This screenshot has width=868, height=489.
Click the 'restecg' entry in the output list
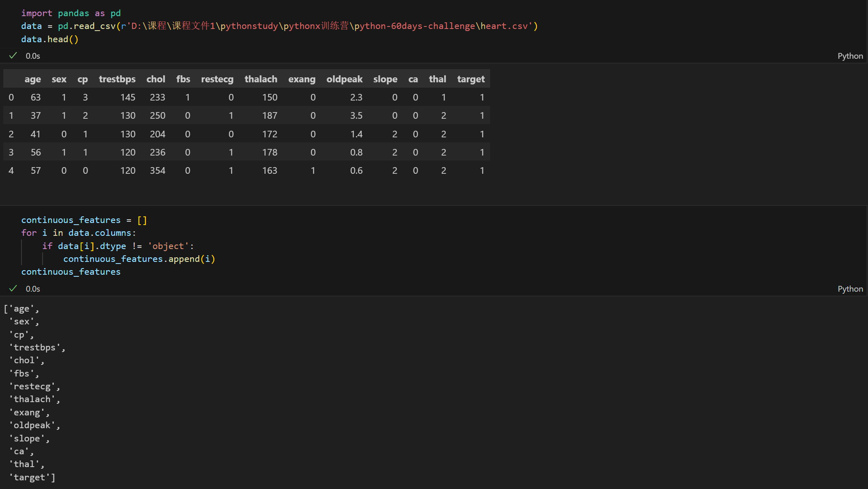pyautogui.click(x=32, y=386)
